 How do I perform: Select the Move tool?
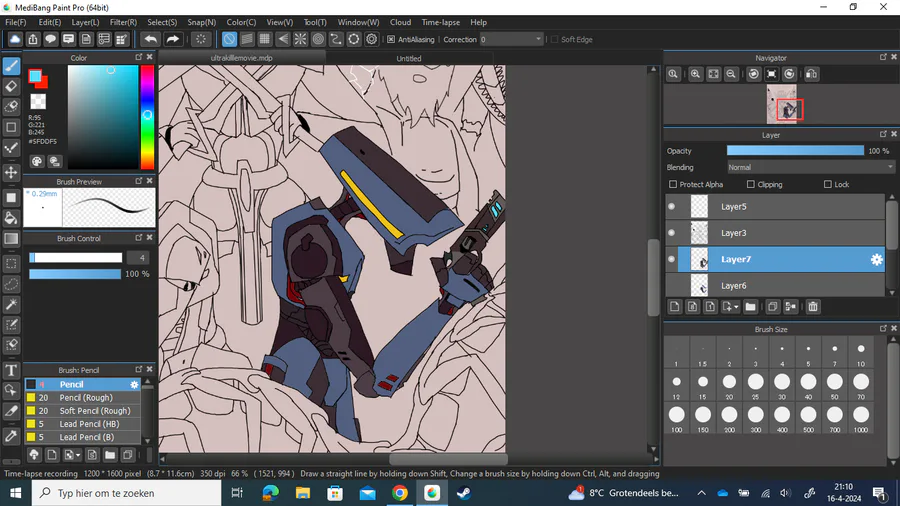coord(11,173)
